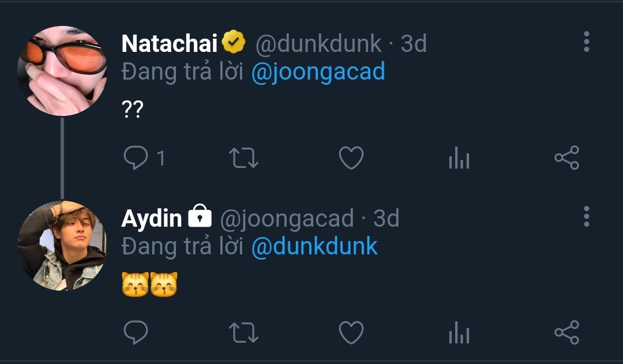Open more options on Aydin's tweet
This screenshot has width=623, height=364.
[x=587, y=216]
